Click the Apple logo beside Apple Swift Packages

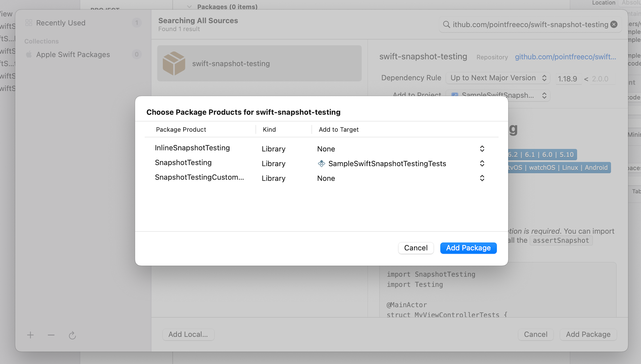click(x=29, y=54)
